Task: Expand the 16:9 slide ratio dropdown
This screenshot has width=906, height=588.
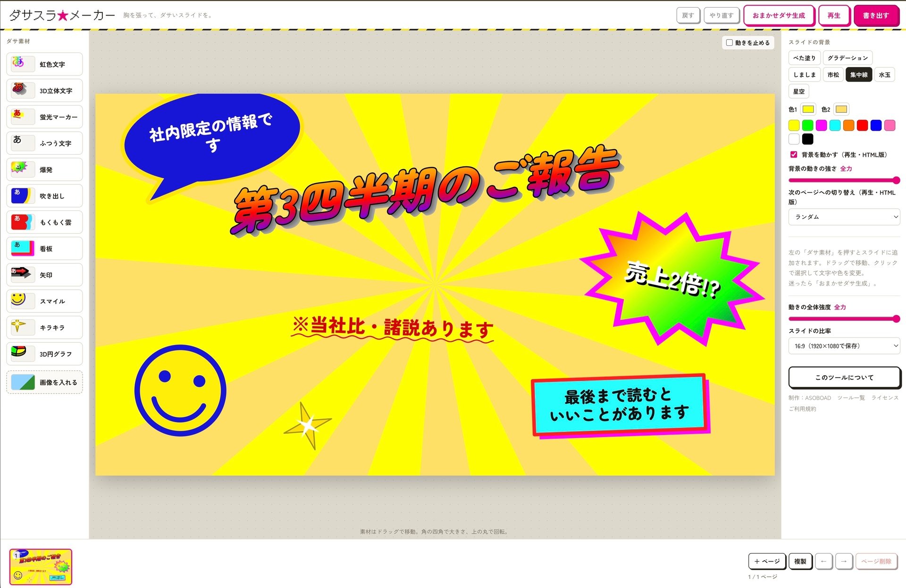Action: click(844, 346)
